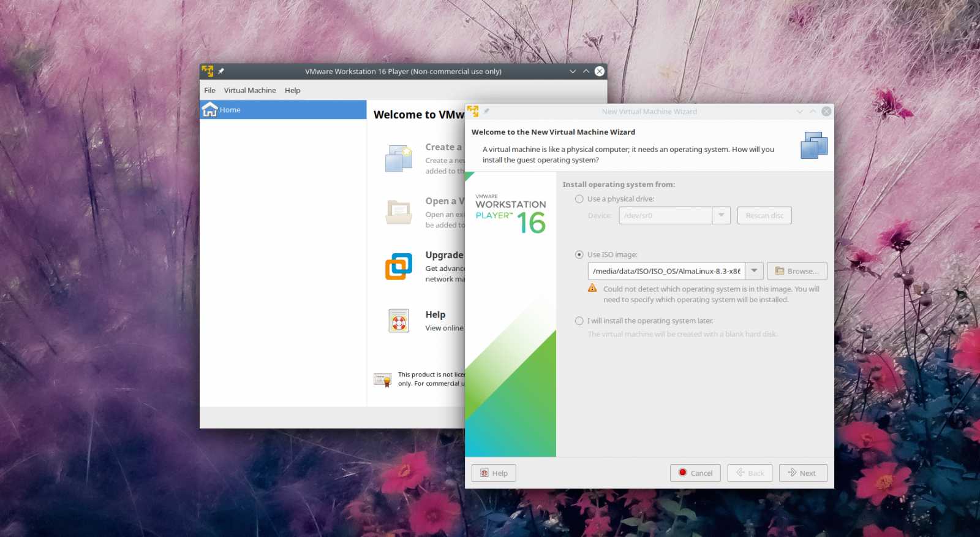This screenshot has height=537, width=980.
Task: Cancel the New Virtual Machine Wizard
Action: pyautogui.click(x=695, y=473)
